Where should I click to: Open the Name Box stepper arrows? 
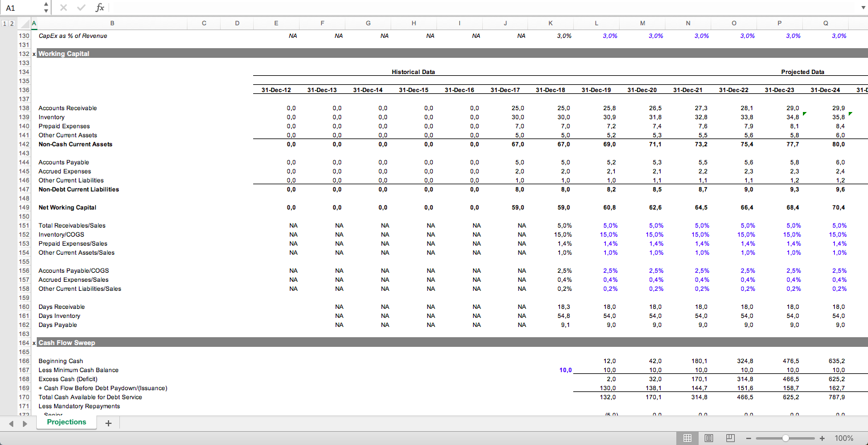click(x=45, y=7)
